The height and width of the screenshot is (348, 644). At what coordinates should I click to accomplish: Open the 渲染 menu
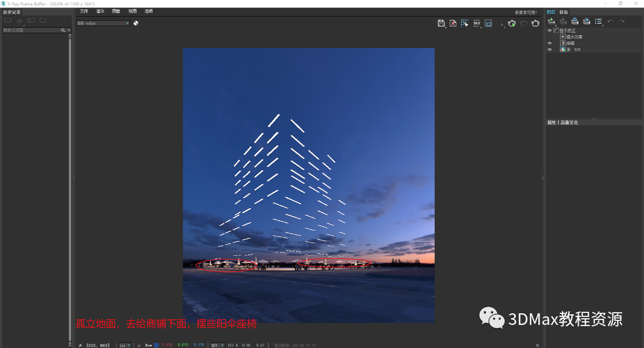point(100,11)
